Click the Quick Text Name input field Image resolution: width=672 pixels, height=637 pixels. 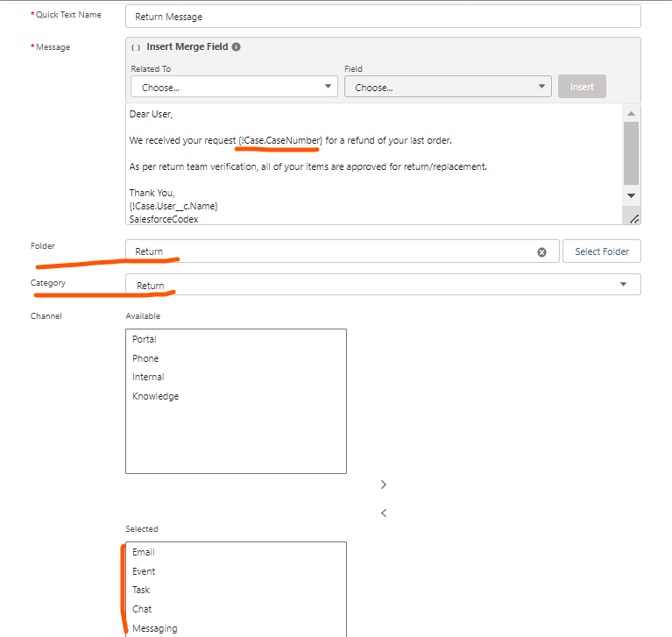383,17
